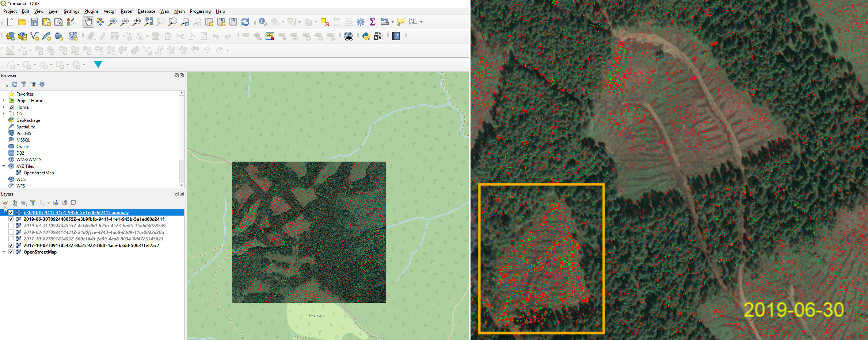Create a new Shapefile layer
Screen dimensions: 868x340
tap(34, 36)
